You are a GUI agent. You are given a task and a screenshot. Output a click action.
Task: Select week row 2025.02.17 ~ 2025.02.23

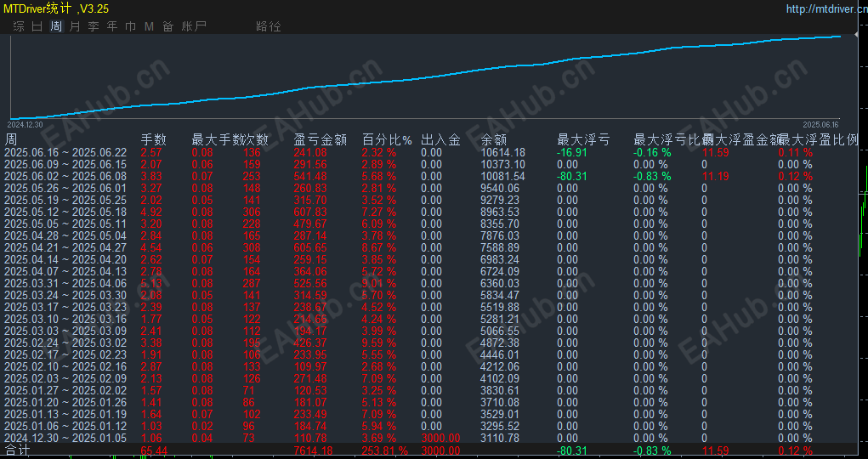65,355
